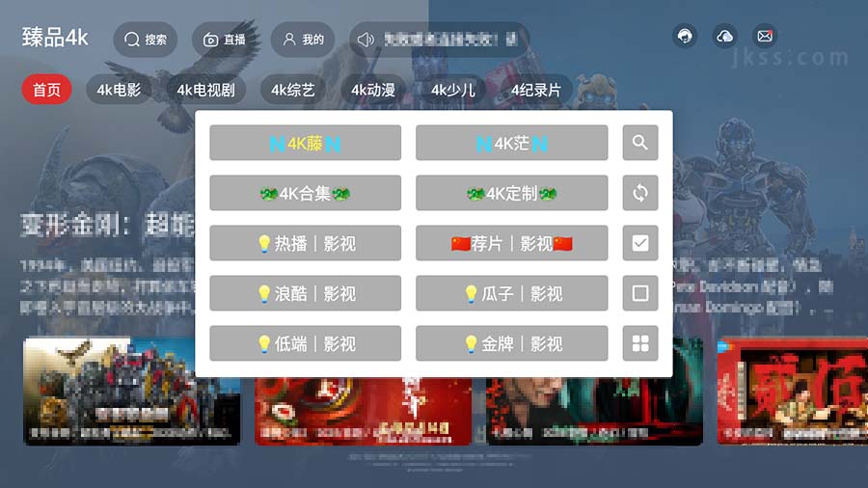Toggle the checked checkbox in the popup
This screenshot has height=488, width=868.
pos(640,243)
